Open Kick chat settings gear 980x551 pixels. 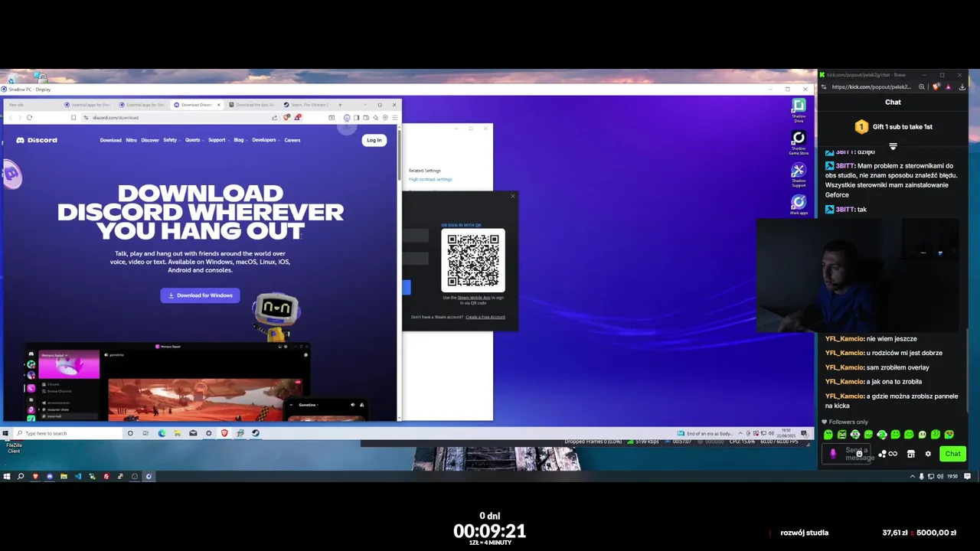point(928,454)
